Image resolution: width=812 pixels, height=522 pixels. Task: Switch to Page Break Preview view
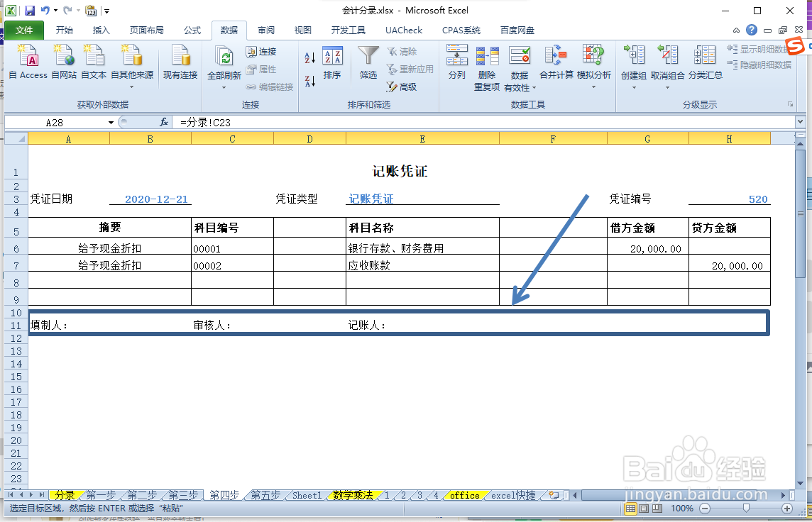click(x=657, y=509)
